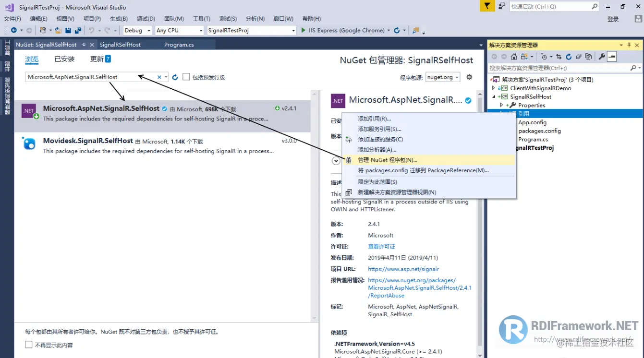
Task: Open the 查看许可证 link
Action: 381,247
